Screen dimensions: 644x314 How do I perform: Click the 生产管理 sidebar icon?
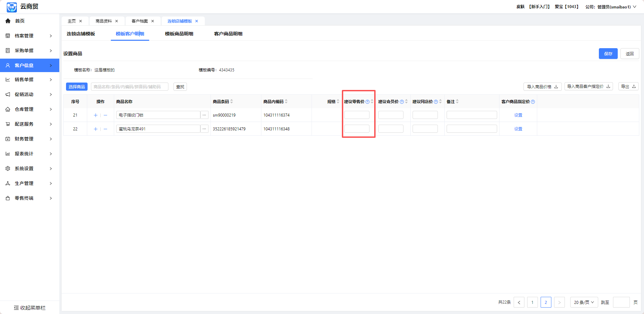[x=8, y=183]
